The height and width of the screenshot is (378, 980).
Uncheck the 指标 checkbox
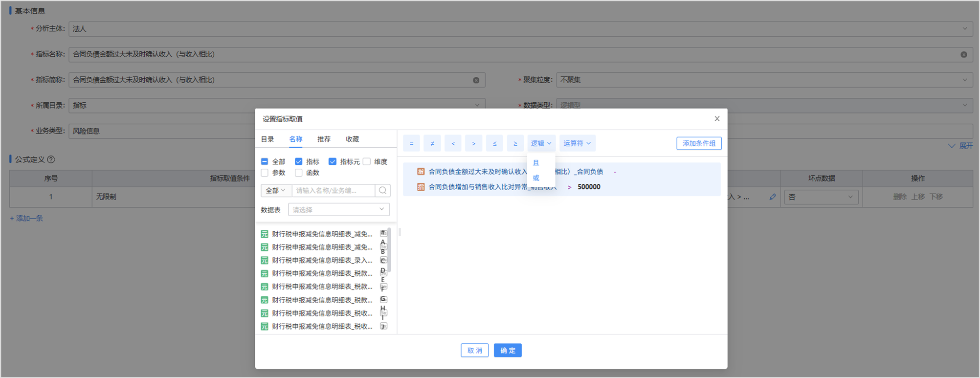click(298, 162)
